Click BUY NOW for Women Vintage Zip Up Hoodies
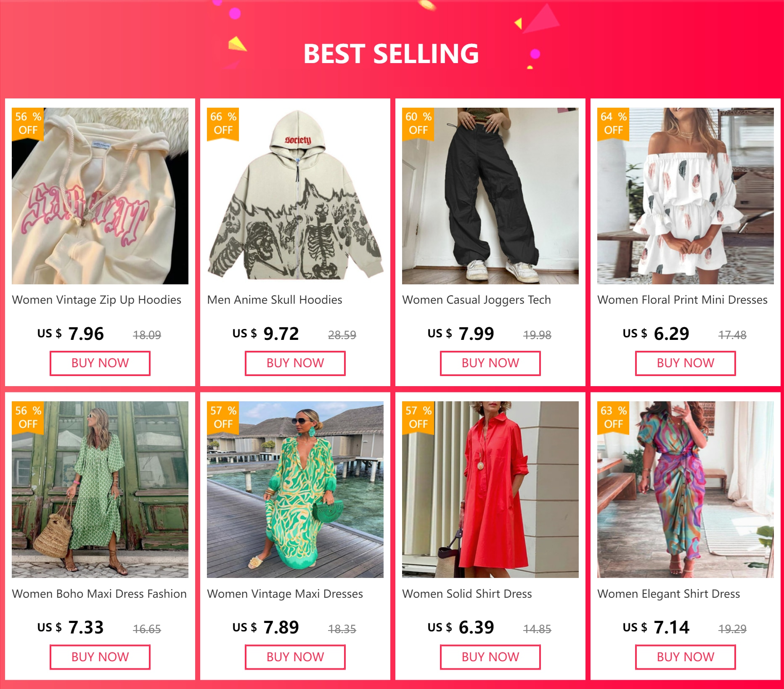The image size is (784, 689). 100,363
